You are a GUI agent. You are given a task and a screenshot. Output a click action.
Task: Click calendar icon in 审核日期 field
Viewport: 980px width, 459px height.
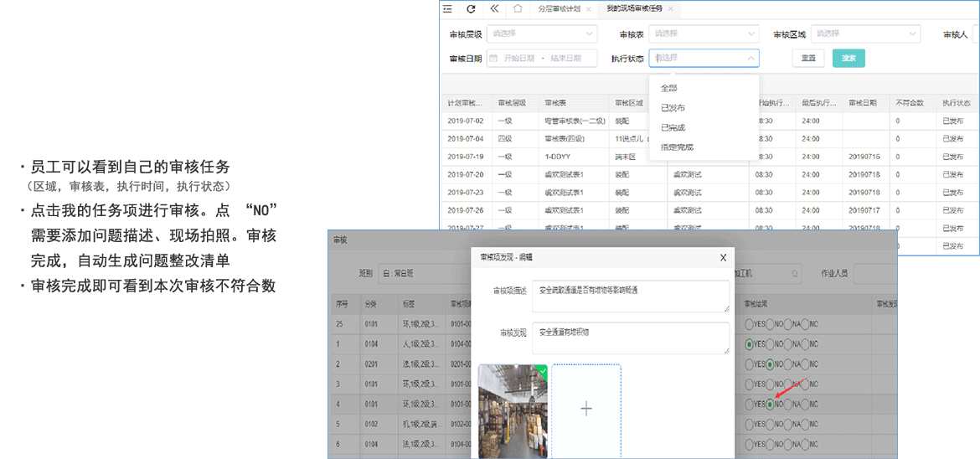[x=493, y=59]
